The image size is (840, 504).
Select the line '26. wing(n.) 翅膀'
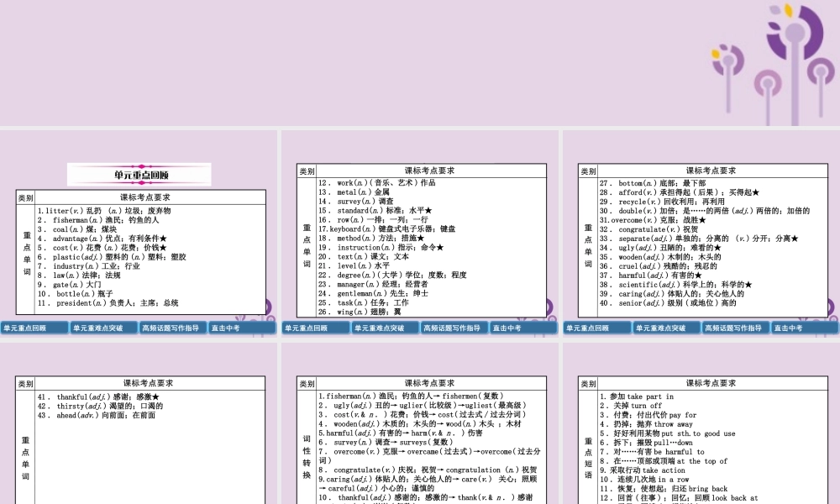coord(360,312)
